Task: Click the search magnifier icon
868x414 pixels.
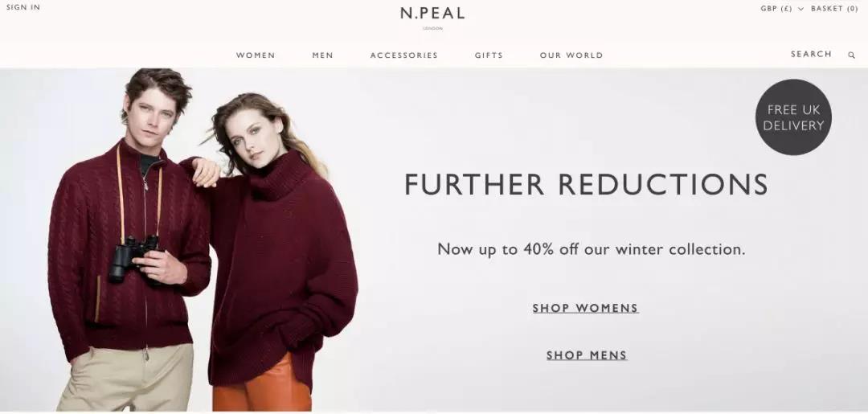Action: click(851, 55)
